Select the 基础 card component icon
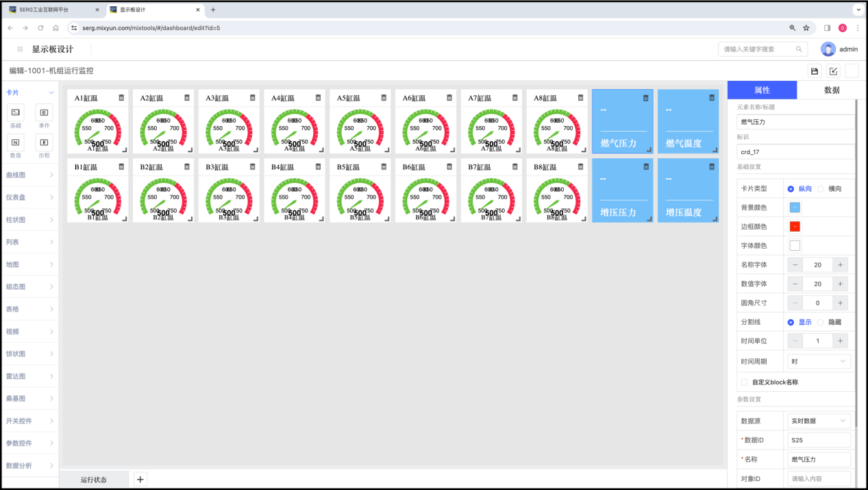Viewport: 868px width, 490px height. pyautogui.click(x=15, y=112)
